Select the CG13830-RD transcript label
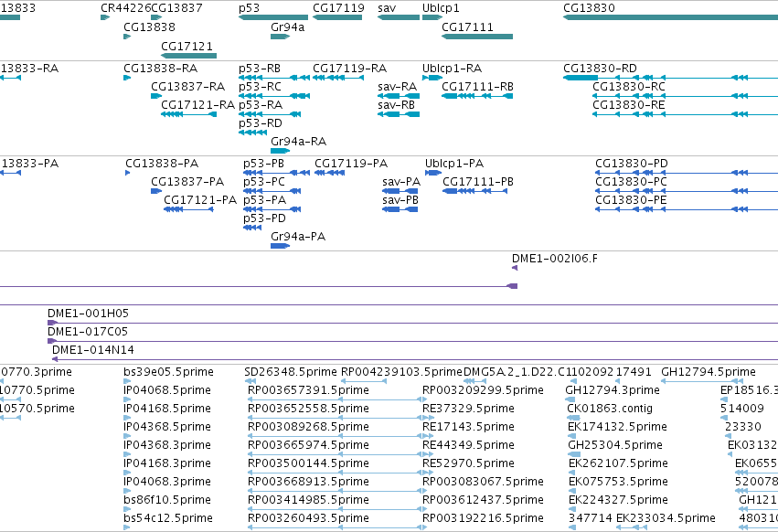778x532 pixels. [600, 69]
